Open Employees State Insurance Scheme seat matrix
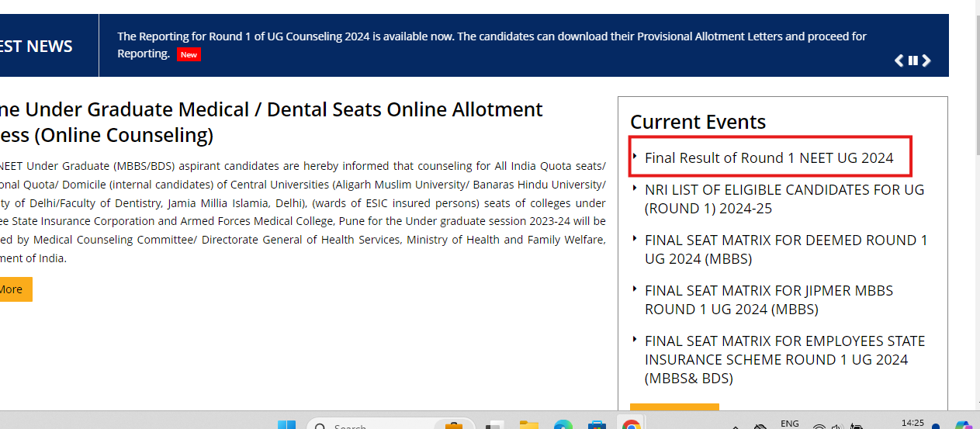980x429 pixels. pos(784,359)
